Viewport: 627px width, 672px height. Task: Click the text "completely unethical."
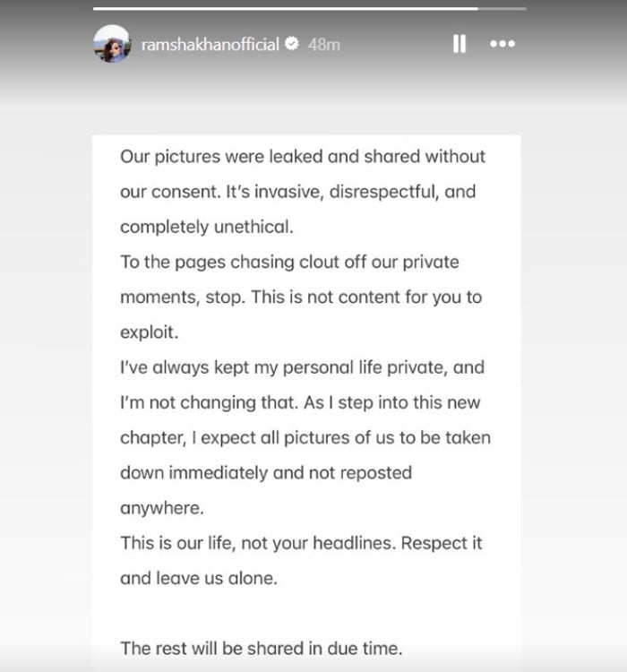pos(206,227)
